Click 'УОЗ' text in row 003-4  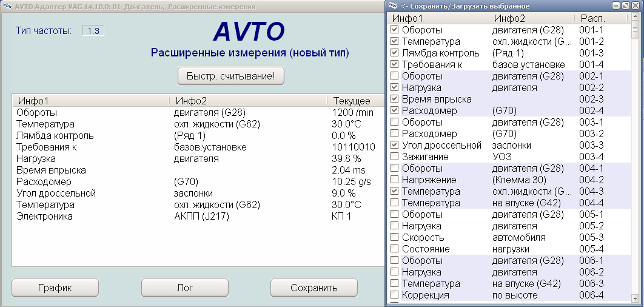[501, 157]
